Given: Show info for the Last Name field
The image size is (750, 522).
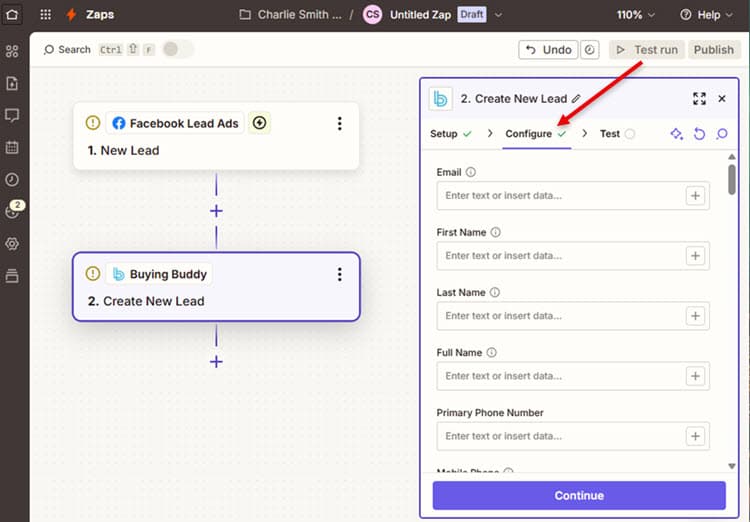Looking at the screenshot, I should pyautogui.click(x=495, y=292).
